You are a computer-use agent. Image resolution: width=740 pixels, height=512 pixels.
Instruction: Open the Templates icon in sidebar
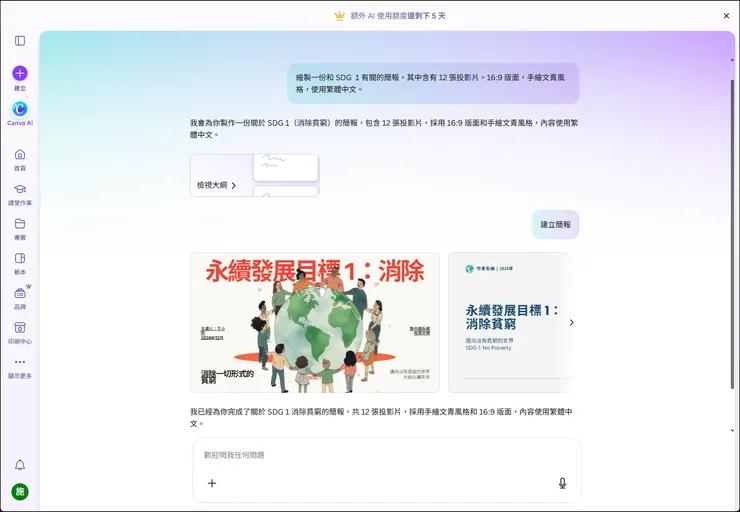20,258
